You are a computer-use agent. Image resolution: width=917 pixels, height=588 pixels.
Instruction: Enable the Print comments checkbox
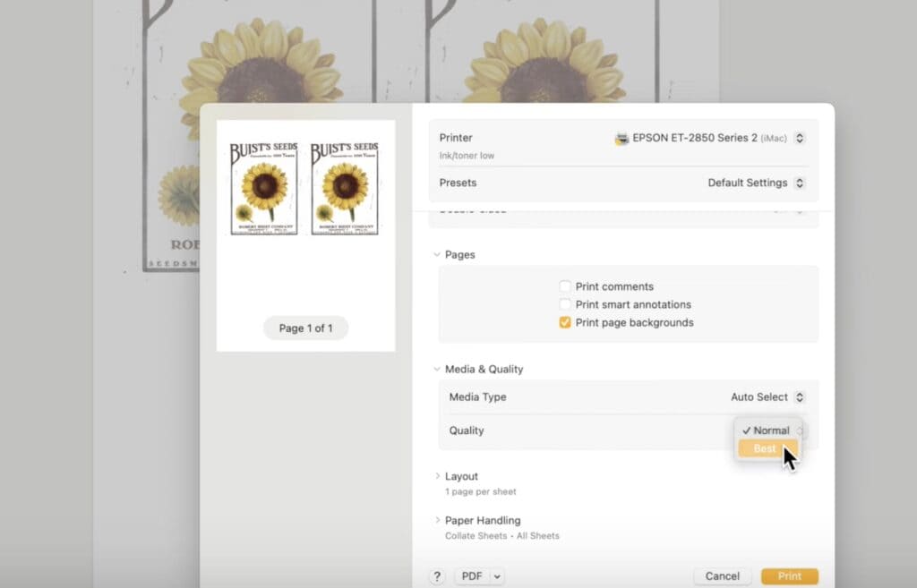(565, 286)
